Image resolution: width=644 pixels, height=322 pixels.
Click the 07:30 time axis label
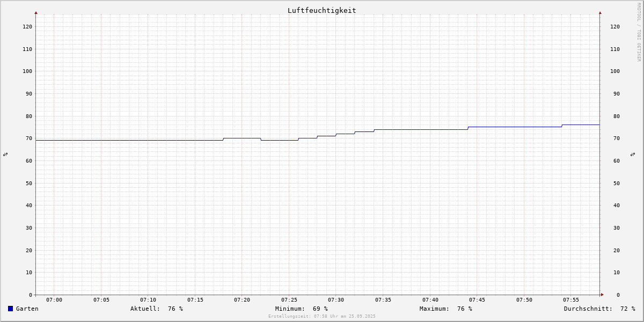pyautogui.click(x=336, y=300)
